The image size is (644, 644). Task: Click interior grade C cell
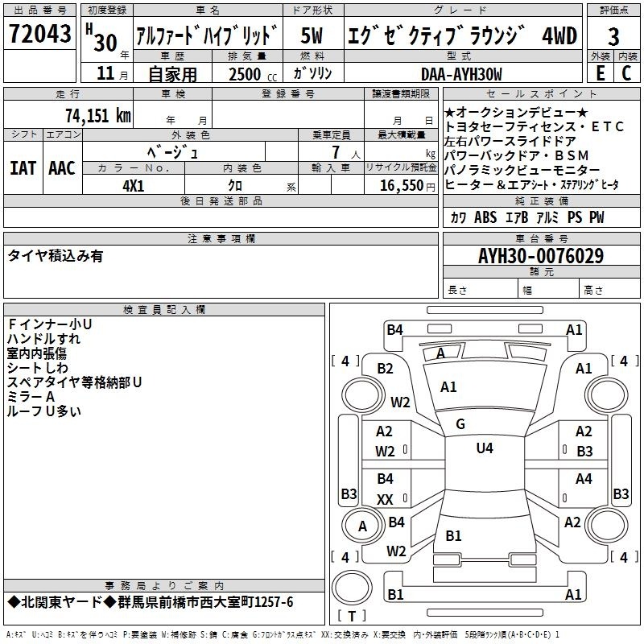pyautogui.click(x=627, y=72)
